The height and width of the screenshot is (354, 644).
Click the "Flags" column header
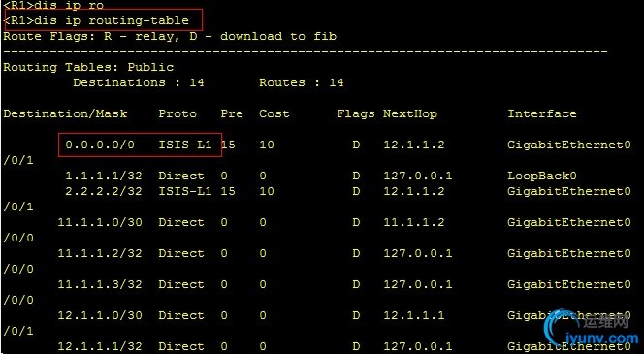click(356, 113)
